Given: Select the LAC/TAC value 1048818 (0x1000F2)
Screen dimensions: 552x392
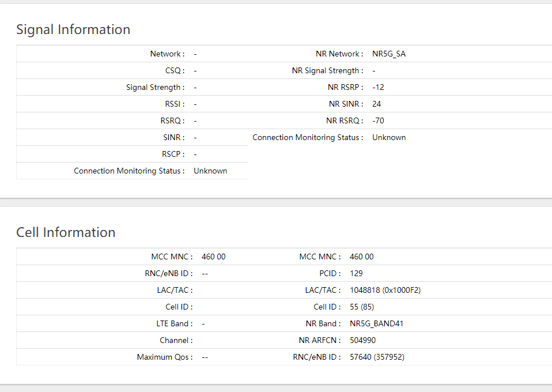Looking at the screenshot, I should [x=385, y=291].
